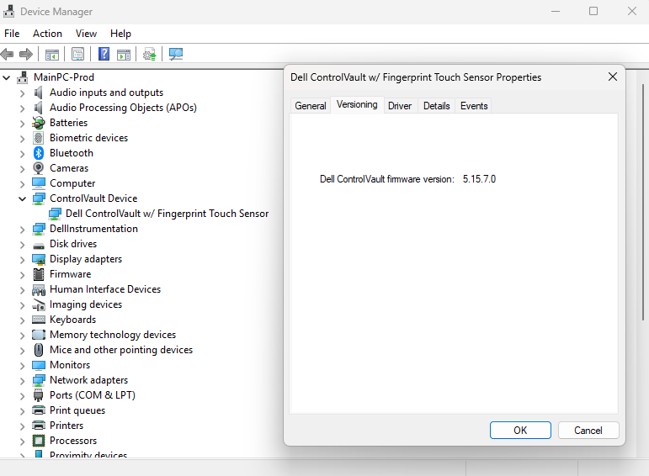The width and height of the screenshot is (649, 476).
Task: Click the Disk drives icon
Action: [x=38, y=245]
